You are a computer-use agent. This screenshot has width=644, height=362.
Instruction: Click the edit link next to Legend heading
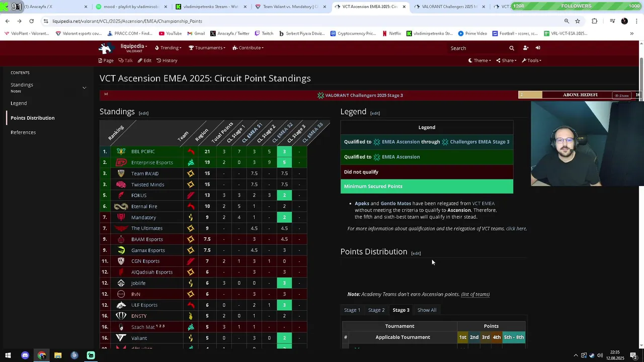pos(375,113)
